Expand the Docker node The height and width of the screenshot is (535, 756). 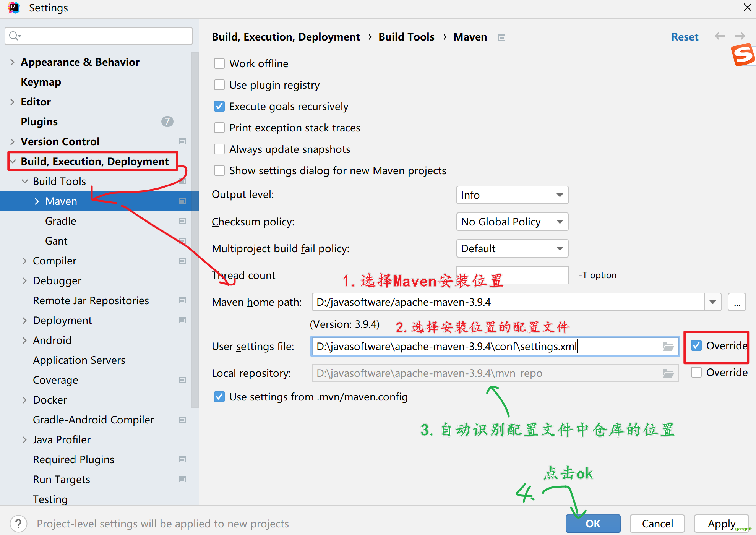click(x=24, y=400)
